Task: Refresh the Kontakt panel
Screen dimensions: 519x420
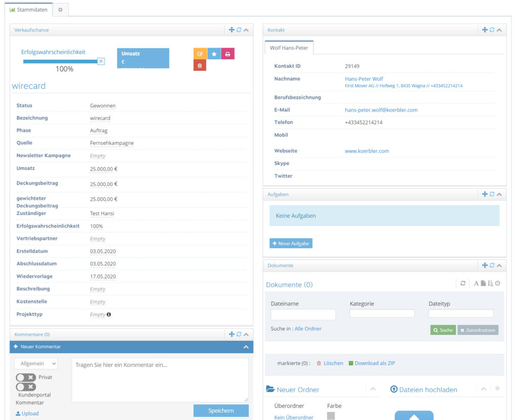Action: tap(492, 30)
